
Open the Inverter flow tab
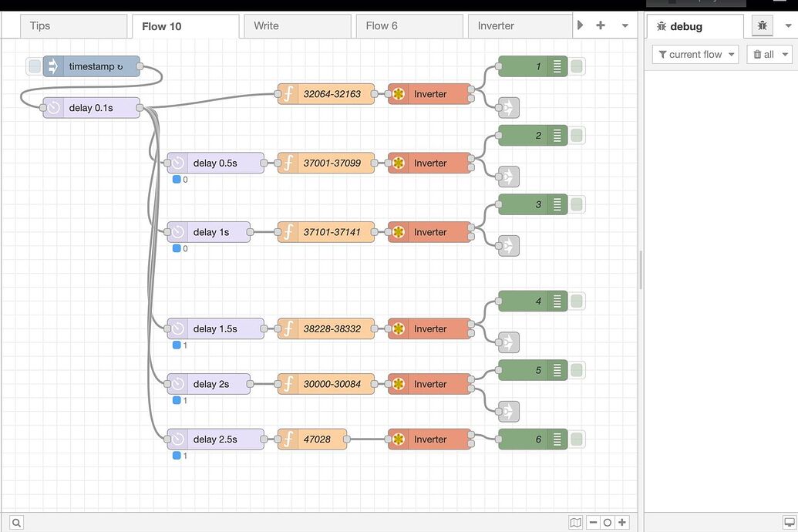tap(520, 26)
